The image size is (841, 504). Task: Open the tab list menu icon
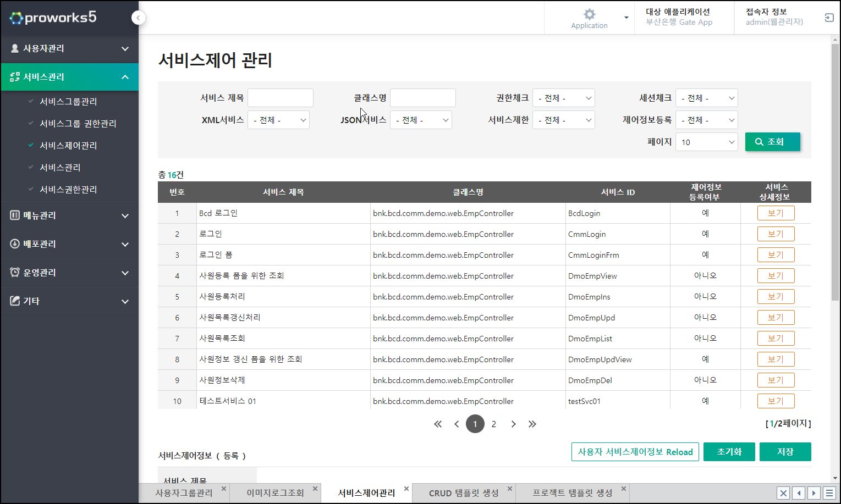(829, 493)
